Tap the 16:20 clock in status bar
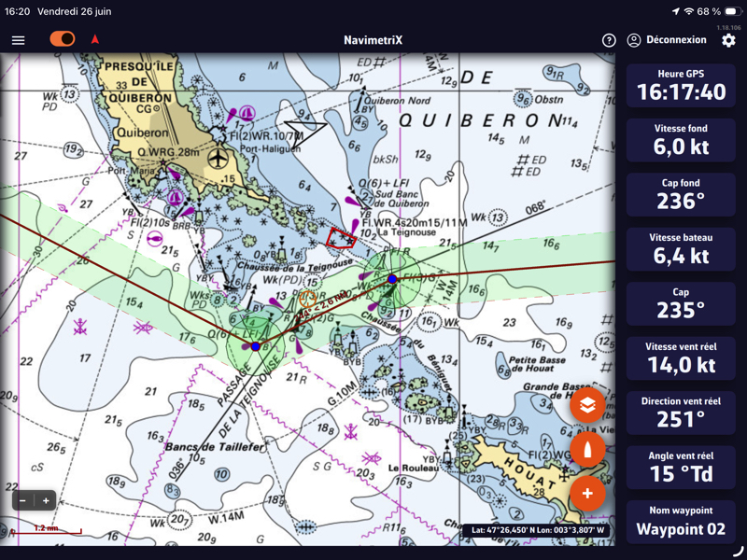The image size is (747, 560). (x=17, y=11)
